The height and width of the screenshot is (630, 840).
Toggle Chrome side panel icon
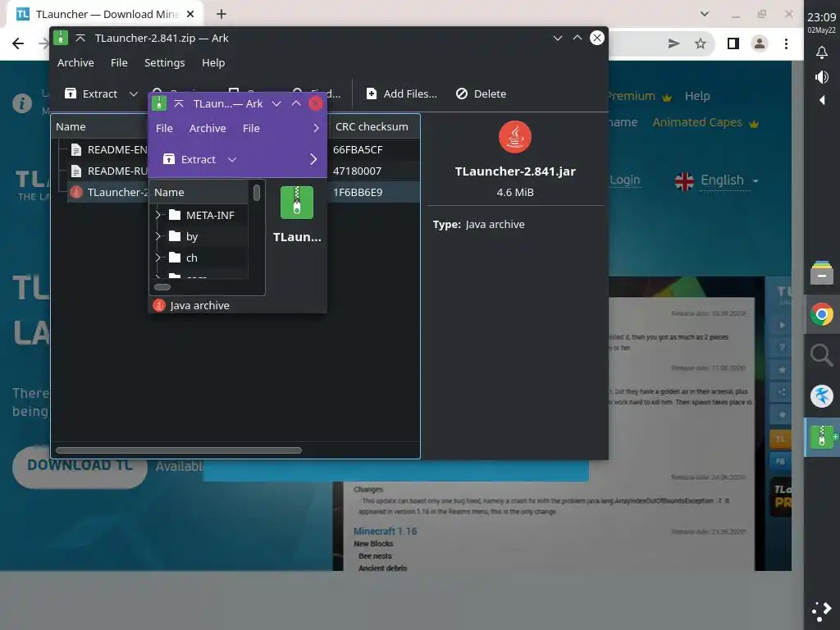(x=733, y=43)
